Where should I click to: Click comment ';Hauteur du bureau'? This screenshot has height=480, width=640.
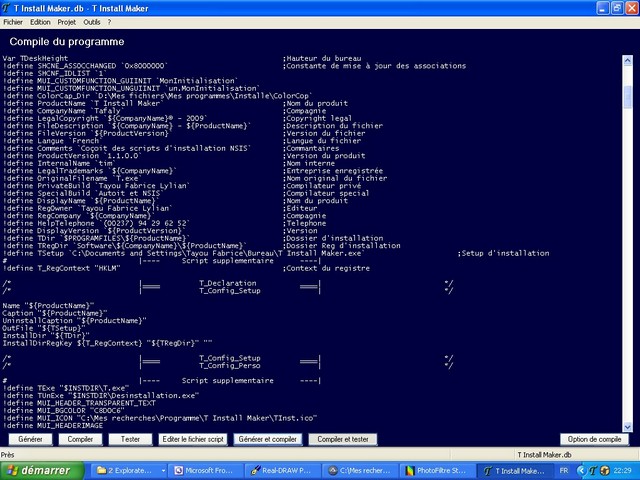pyautogui.click(x=322, y=58)
